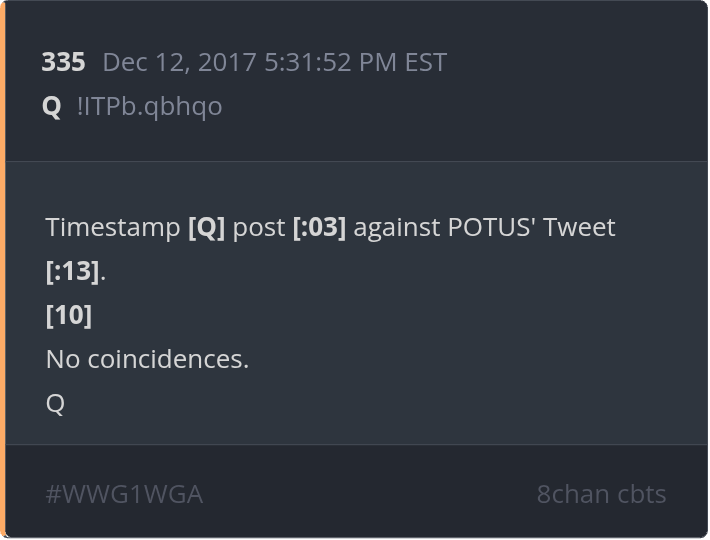Click post number 335

[63, 62]
